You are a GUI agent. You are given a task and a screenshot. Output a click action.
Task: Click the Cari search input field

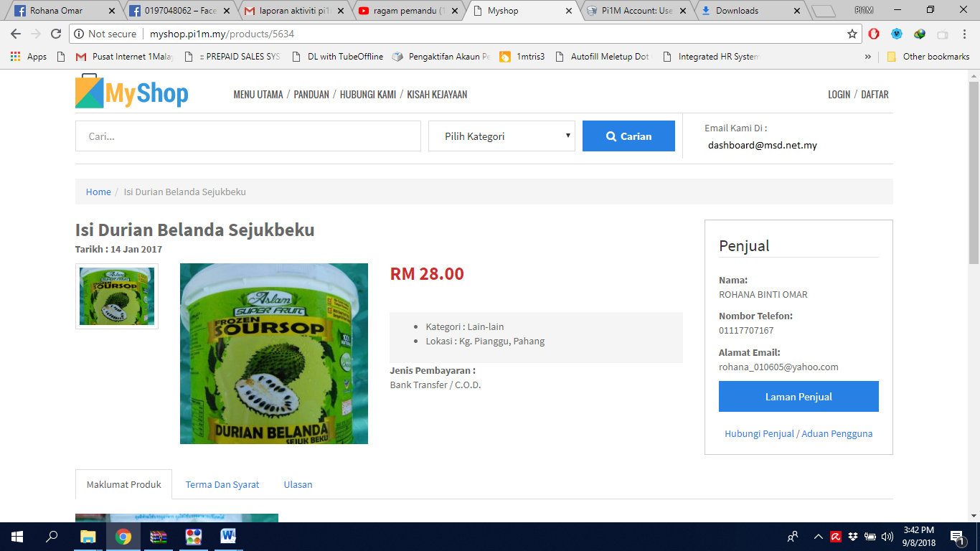pos(248,136)
